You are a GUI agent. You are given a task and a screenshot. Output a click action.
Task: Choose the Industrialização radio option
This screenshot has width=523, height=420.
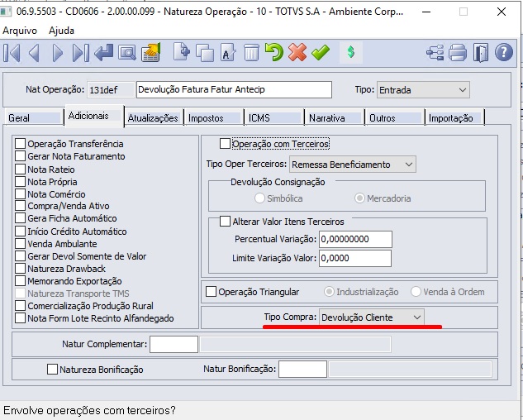pos(329,292)
